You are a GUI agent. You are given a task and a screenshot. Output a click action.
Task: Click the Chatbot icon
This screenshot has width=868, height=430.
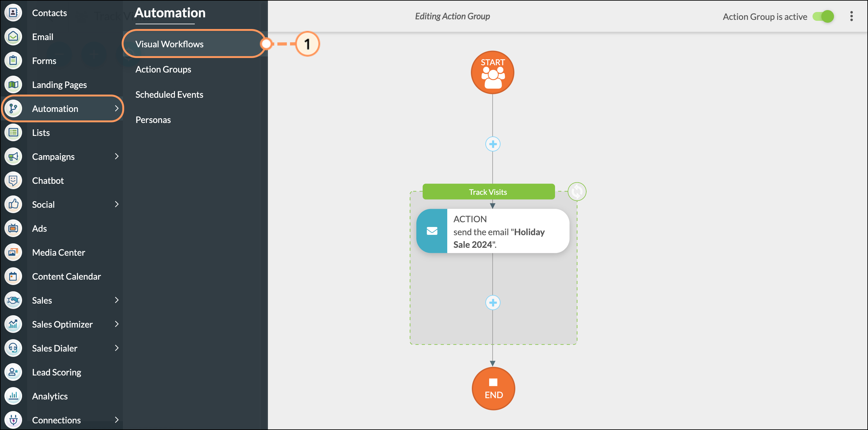(x=13, y=180)
